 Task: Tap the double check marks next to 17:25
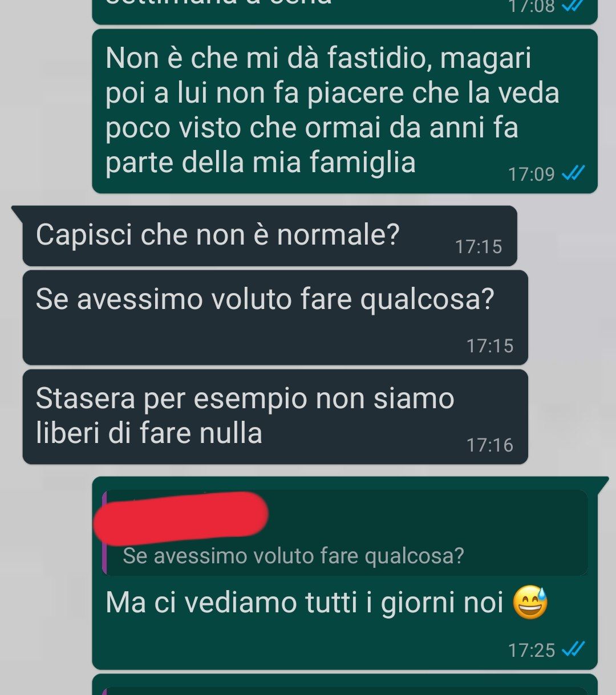[x=573, y=649]
